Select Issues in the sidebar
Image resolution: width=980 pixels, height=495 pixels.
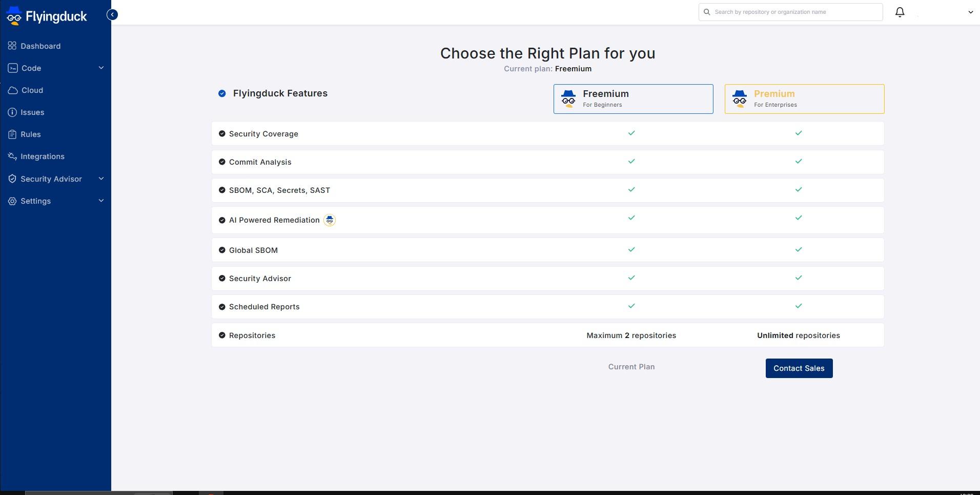point(32,112)
